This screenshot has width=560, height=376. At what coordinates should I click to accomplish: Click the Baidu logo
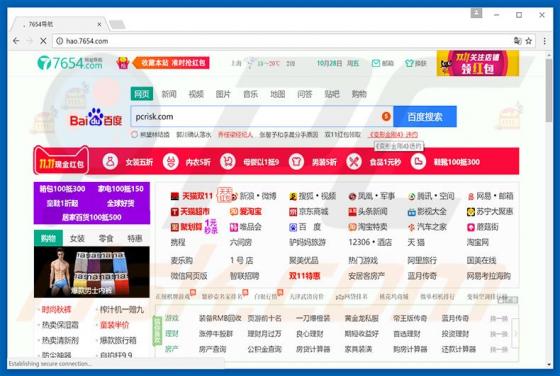[x=96, y=118]
